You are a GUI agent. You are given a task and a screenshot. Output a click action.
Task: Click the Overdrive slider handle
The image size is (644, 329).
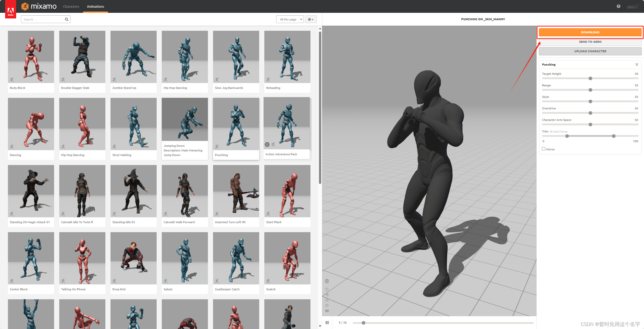(590, 113)
